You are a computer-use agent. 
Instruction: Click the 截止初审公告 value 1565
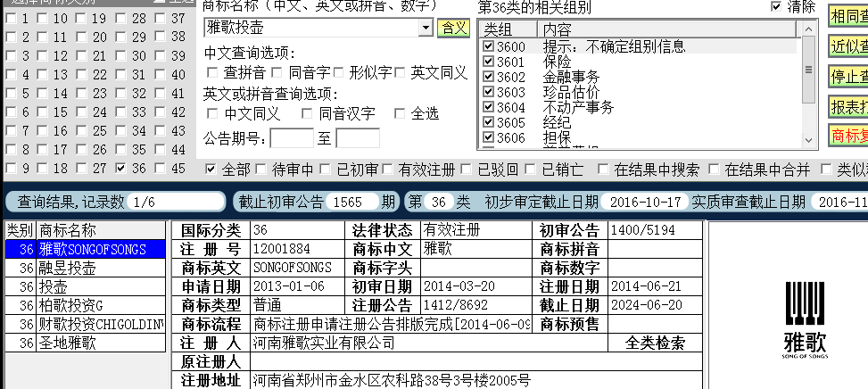point(351,202)
